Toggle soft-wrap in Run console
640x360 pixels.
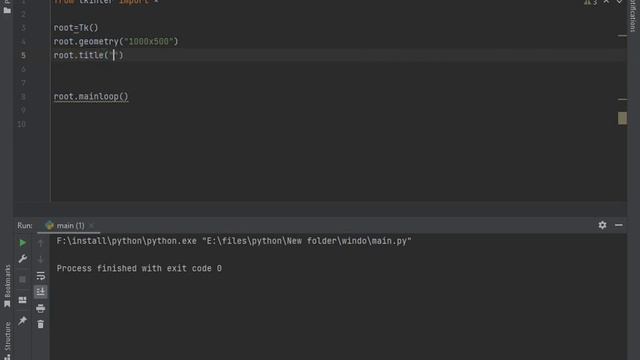click(40, 276)
